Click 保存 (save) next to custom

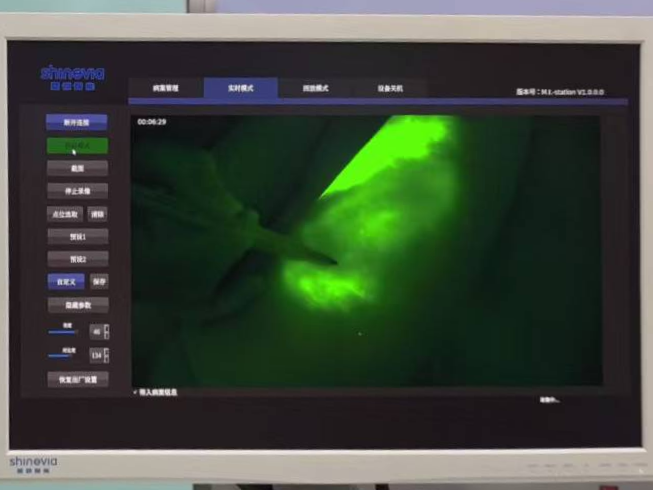98,282
